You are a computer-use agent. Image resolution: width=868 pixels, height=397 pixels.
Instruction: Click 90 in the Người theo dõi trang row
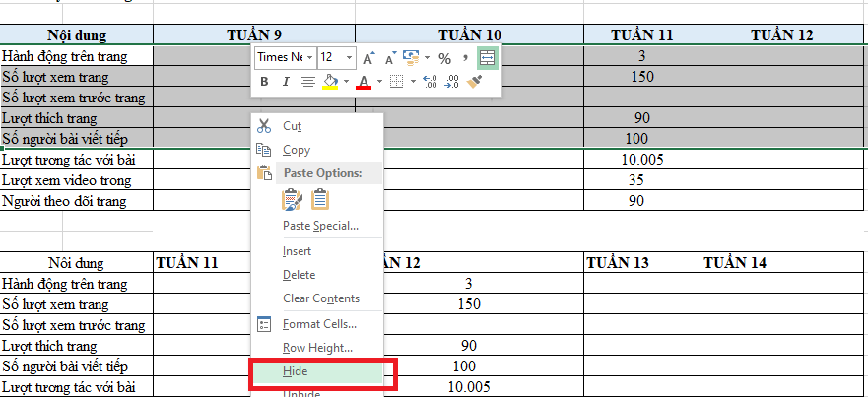(x=642, y=200)
